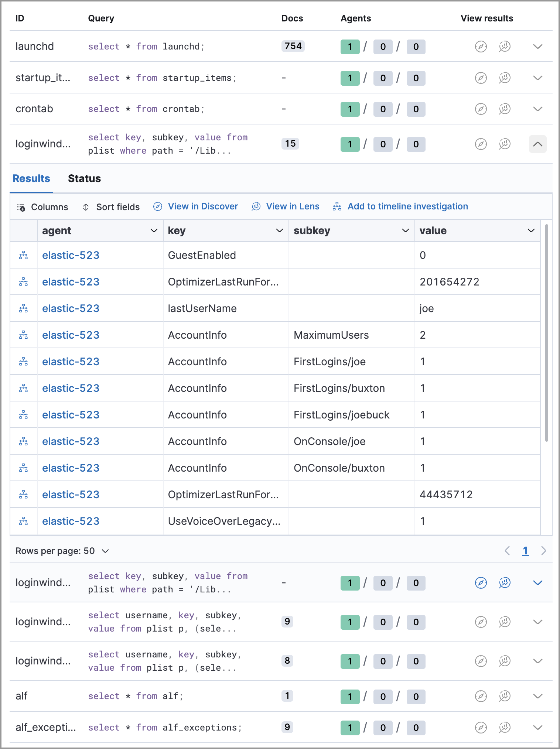Click timeline icon for MaximumUsers row
Image resolution: width=560 pixels, height=749 pixels.
[x=23, y=335]
